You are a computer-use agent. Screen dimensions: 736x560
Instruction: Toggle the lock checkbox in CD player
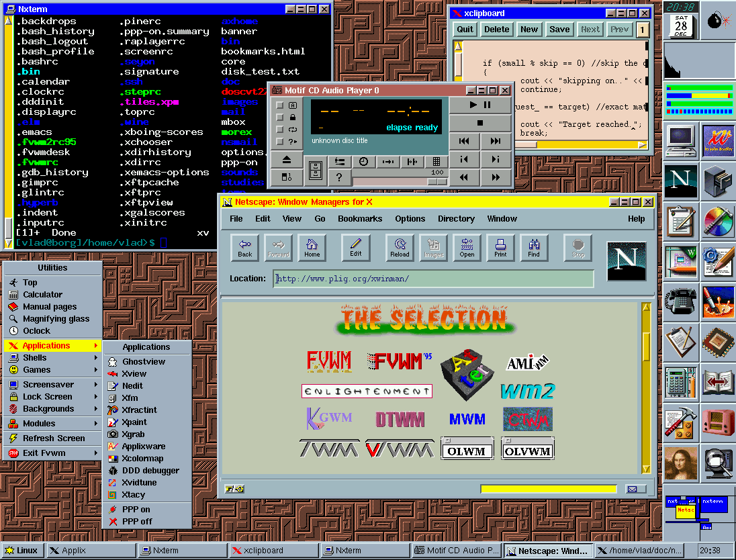(280, 118)
